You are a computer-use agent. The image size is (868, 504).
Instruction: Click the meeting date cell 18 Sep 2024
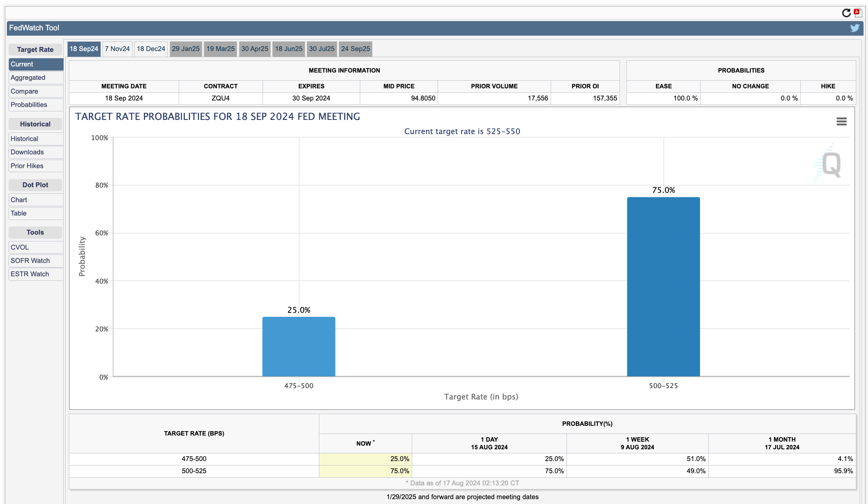tap(124, 98)
